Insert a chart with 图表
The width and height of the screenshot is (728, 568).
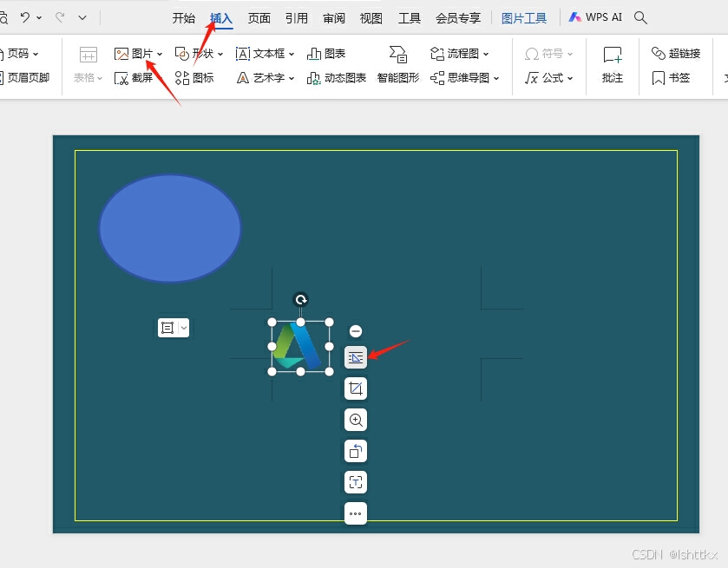[326, 54]
